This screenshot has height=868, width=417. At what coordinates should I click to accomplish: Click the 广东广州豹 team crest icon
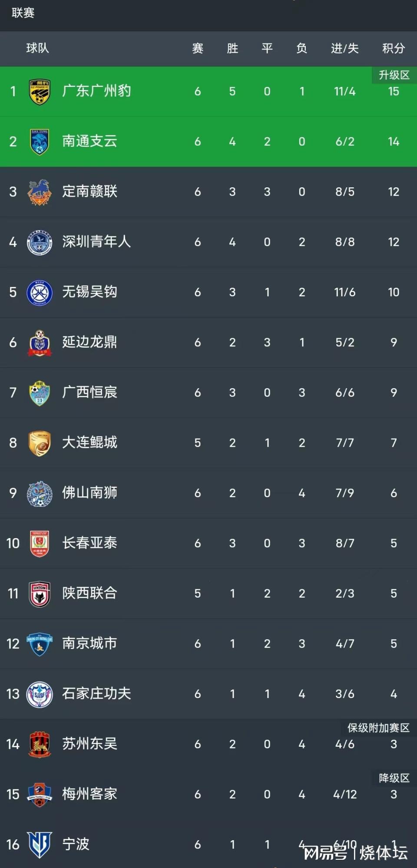pyautogui.click(x=40, y=92)
